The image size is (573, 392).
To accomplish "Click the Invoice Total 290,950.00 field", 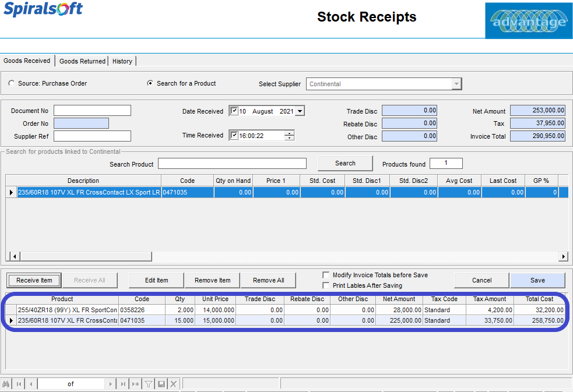I will tap(537, 136).
